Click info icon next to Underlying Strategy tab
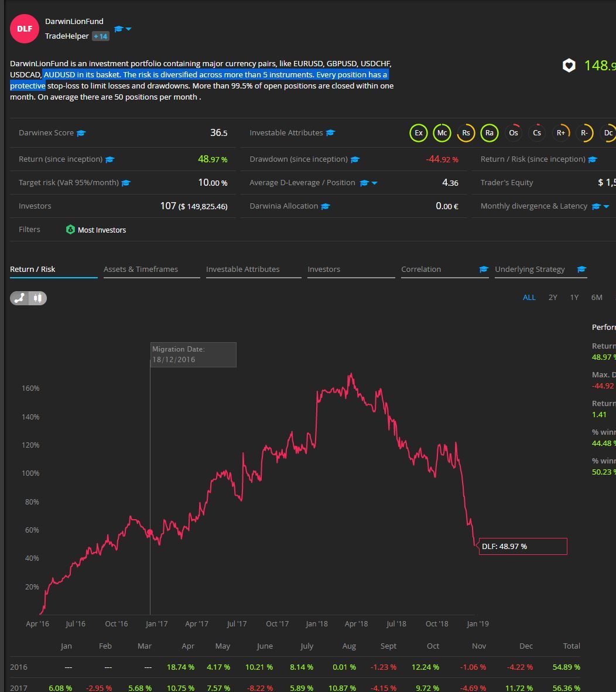 581,269
